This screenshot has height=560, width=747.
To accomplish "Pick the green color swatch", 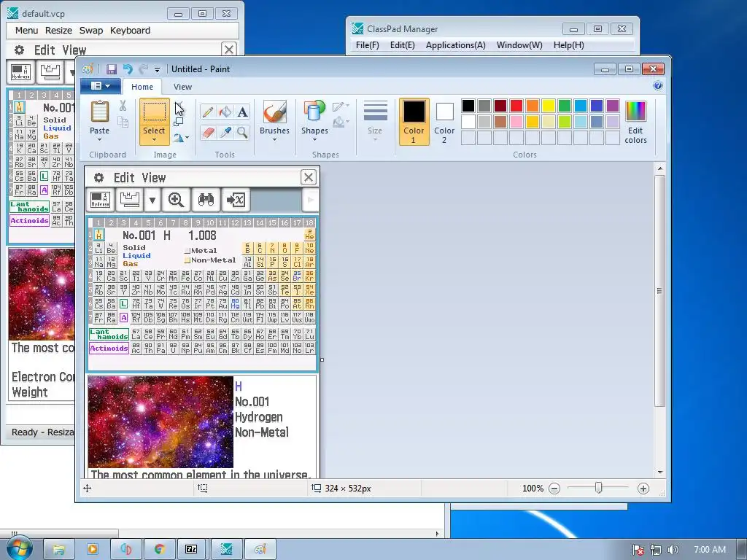I will pos(565,106).
